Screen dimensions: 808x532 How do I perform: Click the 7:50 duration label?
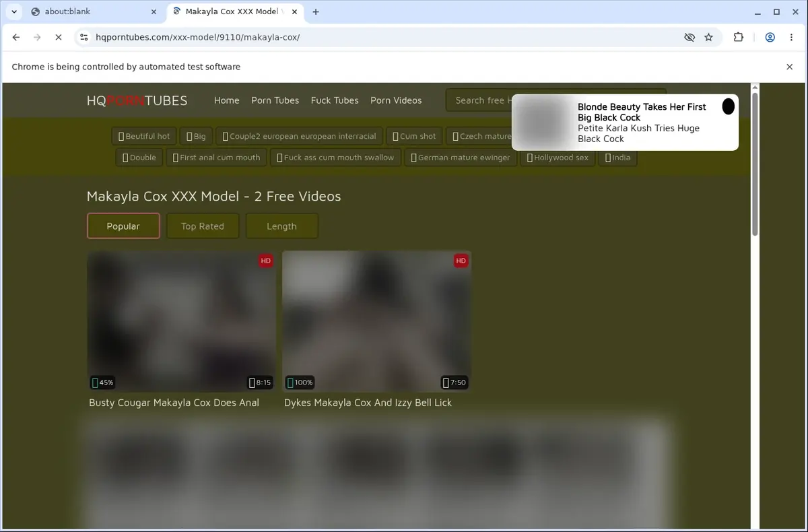pos(454,383)
